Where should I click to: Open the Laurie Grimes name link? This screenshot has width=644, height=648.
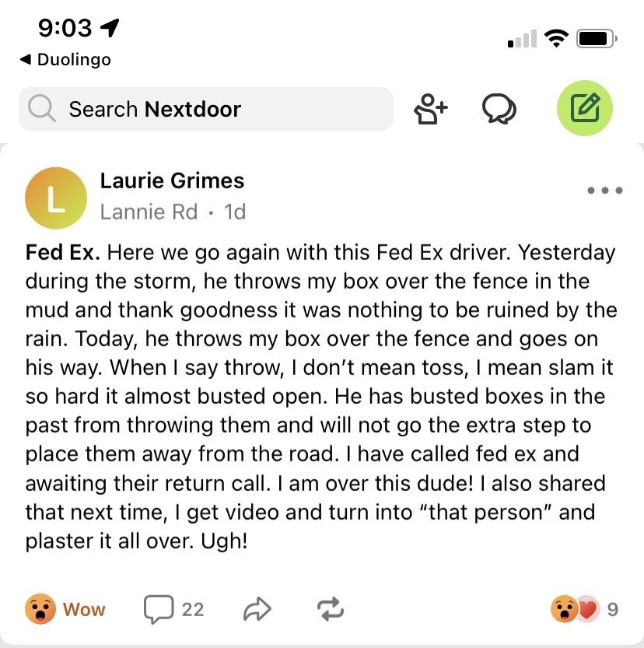172,180
